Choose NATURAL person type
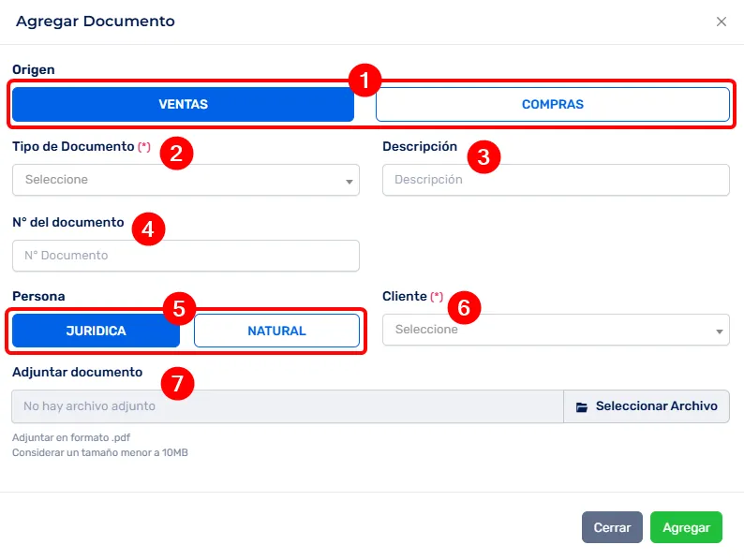This screenshot has width=744, height=560. [x=276, y=331]
